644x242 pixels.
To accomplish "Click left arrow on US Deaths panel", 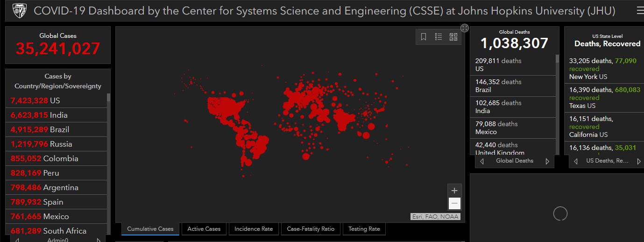I will 576,161.
